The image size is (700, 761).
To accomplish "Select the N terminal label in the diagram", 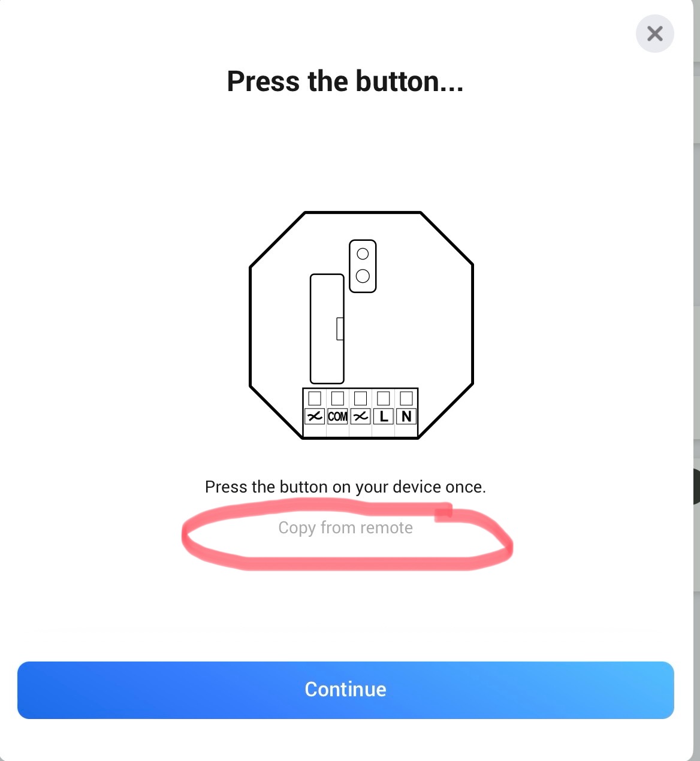I will (x=406, y=416).
